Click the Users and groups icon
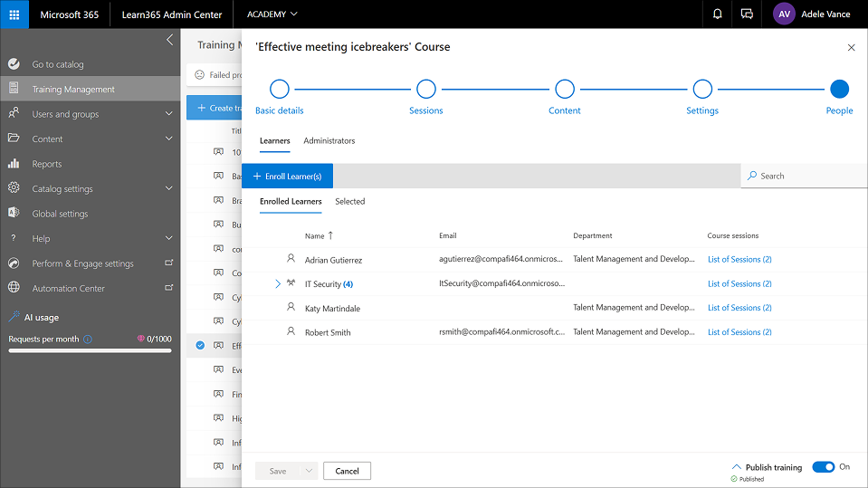Viewport: 868px width, 488px height. [14, 113]
